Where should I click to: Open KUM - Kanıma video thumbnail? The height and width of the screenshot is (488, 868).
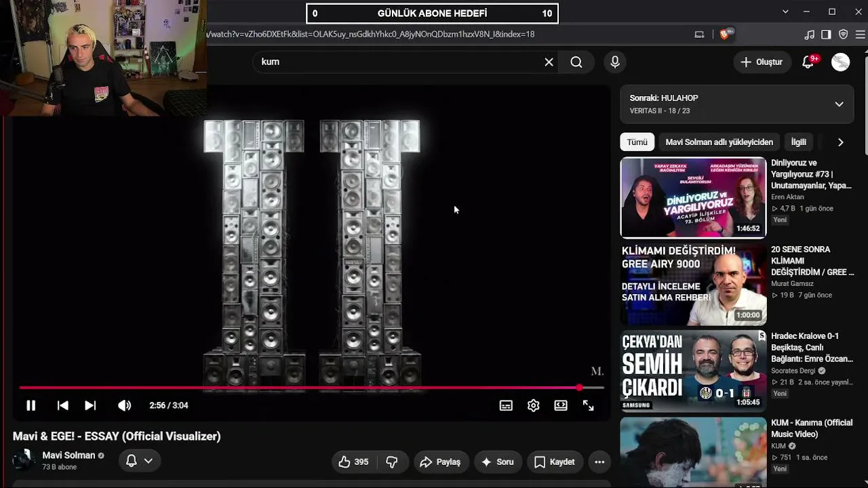[693, 452]
